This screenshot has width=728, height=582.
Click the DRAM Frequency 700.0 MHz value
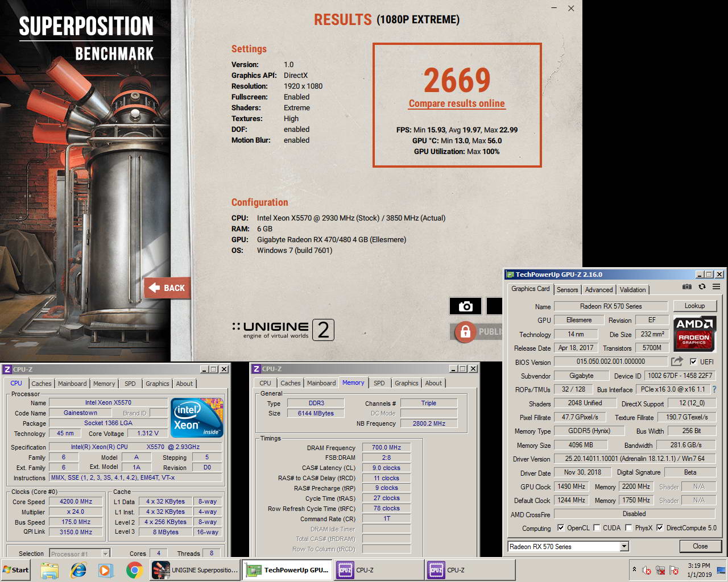pos(386,447)
